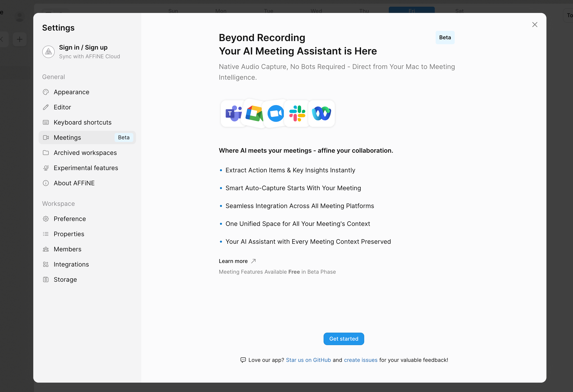
Task: Click the Keyboard shortcuts keyboard icon
Action: click(x=46, y=122)
